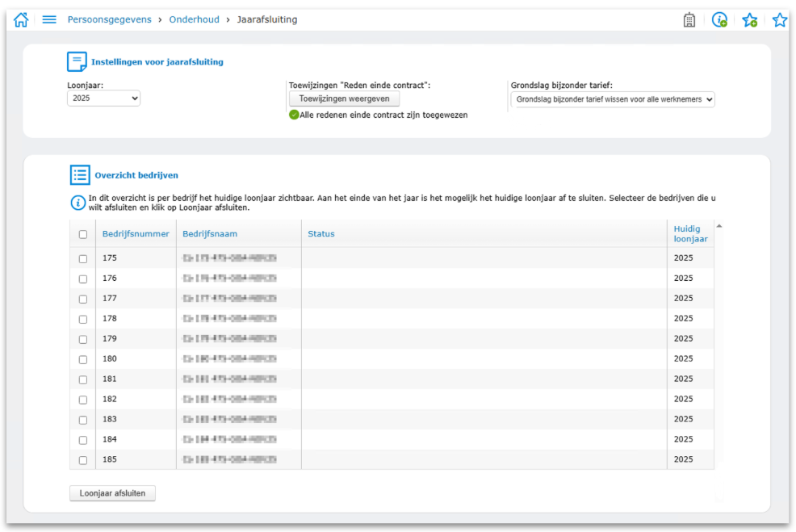The image size is (796, 532).
Task: Click the 2025 loonjaar value in row 179
Action: 683,338
